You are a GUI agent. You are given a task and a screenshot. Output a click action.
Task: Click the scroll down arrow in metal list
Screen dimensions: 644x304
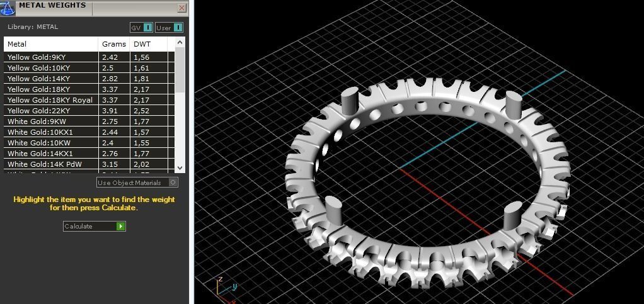(x=180, y=167)
